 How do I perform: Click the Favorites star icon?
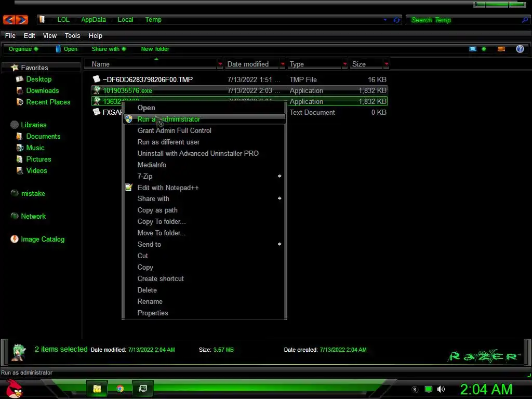click(15, 67)
